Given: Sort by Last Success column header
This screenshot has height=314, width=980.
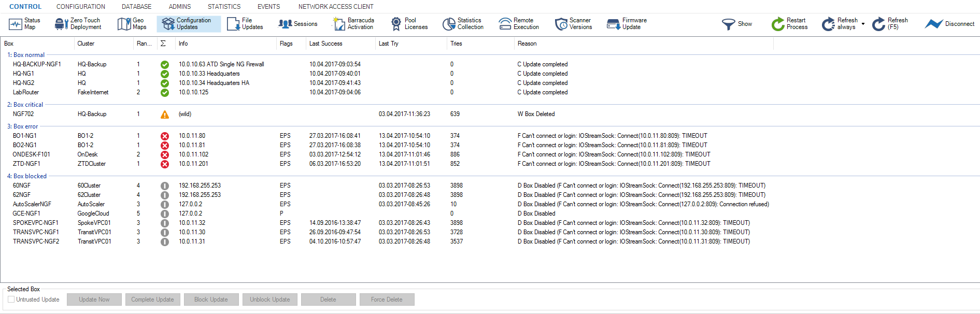Looking at the screenshot, I should [326, 44].
